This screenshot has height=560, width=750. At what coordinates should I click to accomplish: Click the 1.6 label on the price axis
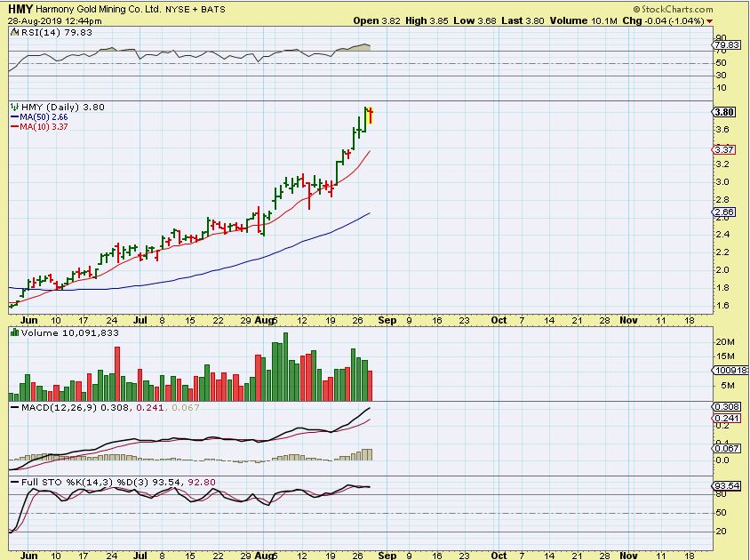(x=722, y=306)
